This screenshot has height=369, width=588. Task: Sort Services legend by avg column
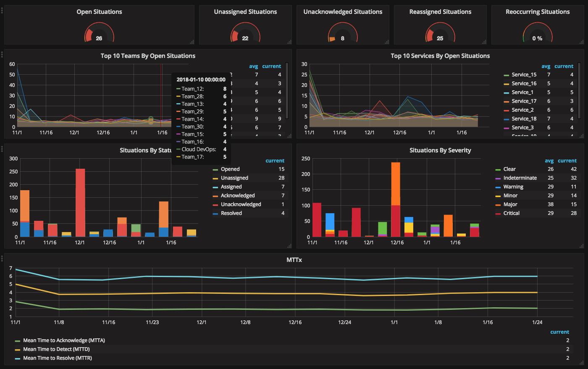point(546,66)
